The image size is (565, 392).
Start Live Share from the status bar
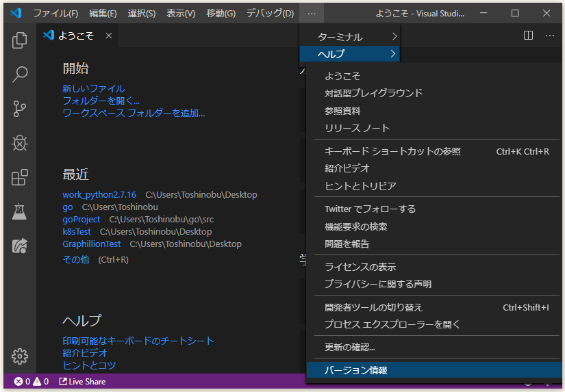[82, 382]
